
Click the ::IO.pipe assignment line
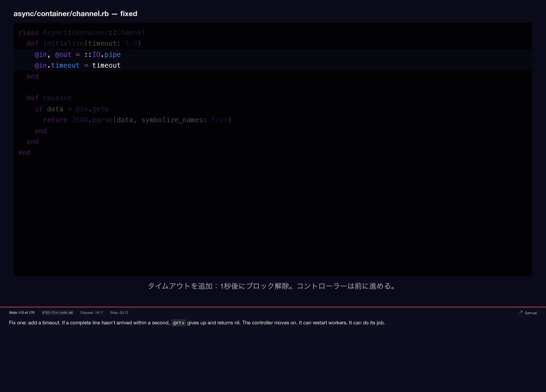(78, 55)
